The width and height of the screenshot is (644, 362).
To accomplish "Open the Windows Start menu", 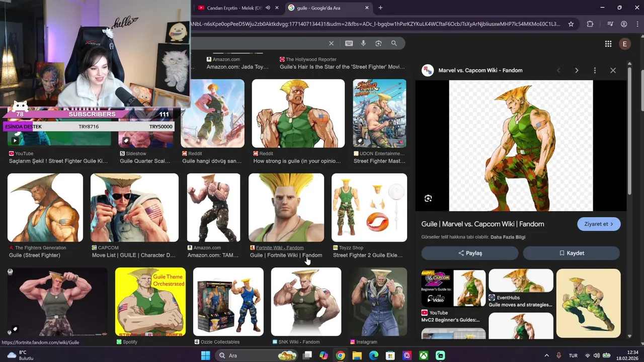I will pos(205,355).
